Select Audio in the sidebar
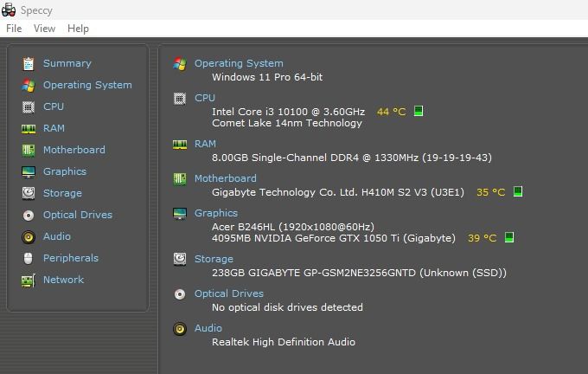 pyautogui.click(x=56, y=236)
